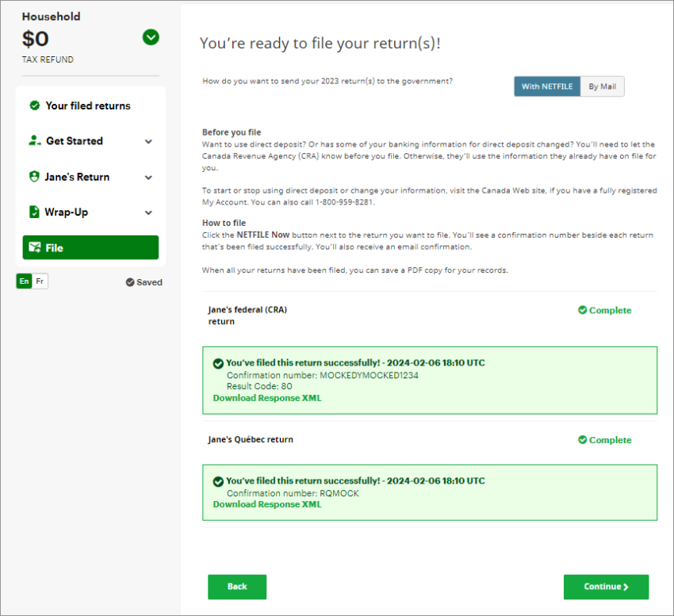The width and height of the screenshot is (674, 616).
Task: Click the green refund summary chevron icon
Action: tap(151, 37)
